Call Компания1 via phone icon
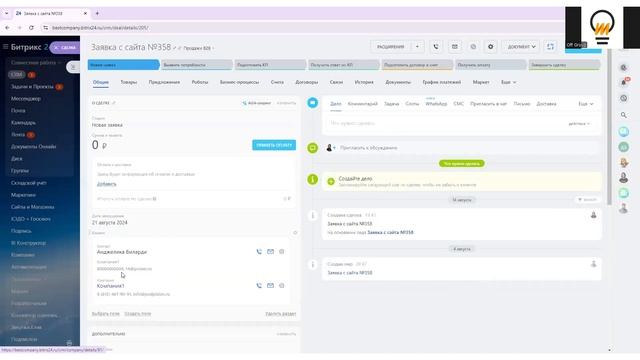The width and height of the screenshot is (640, 360). click(x=259, y=286)
